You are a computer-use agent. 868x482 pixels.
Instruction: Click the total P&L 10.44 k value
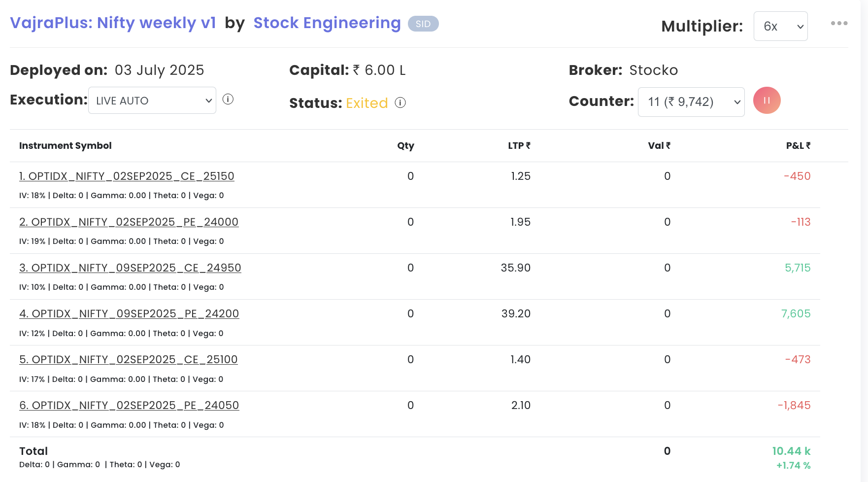tap(791, 451)
